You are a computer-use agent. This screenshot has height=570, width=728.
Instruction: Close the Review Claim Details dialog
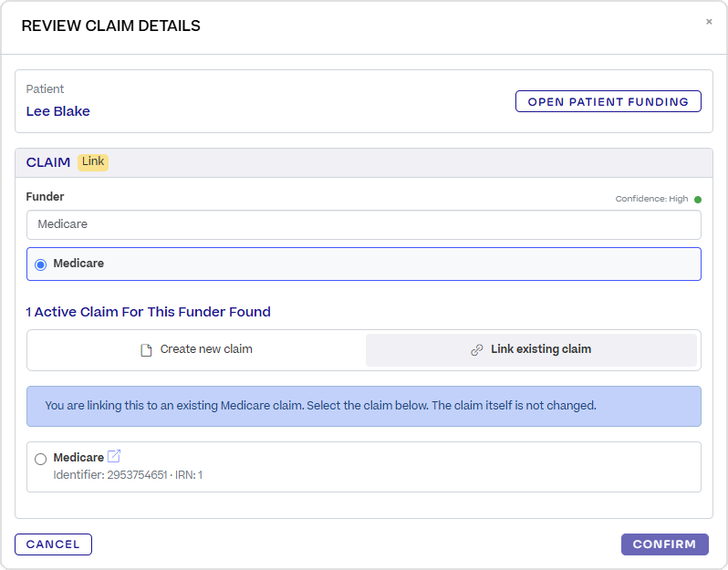pos(709,21)
